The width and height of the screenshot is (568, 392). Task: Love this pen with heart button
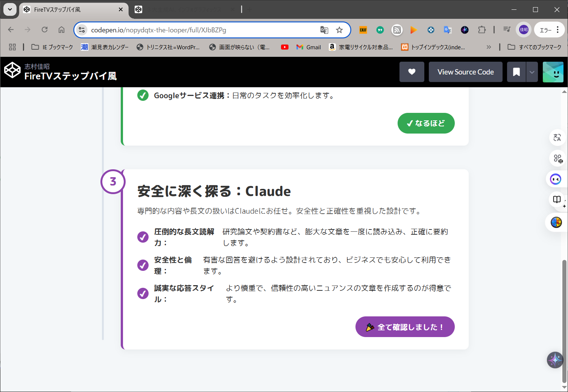pyautogui.click(x=412, y=72)
